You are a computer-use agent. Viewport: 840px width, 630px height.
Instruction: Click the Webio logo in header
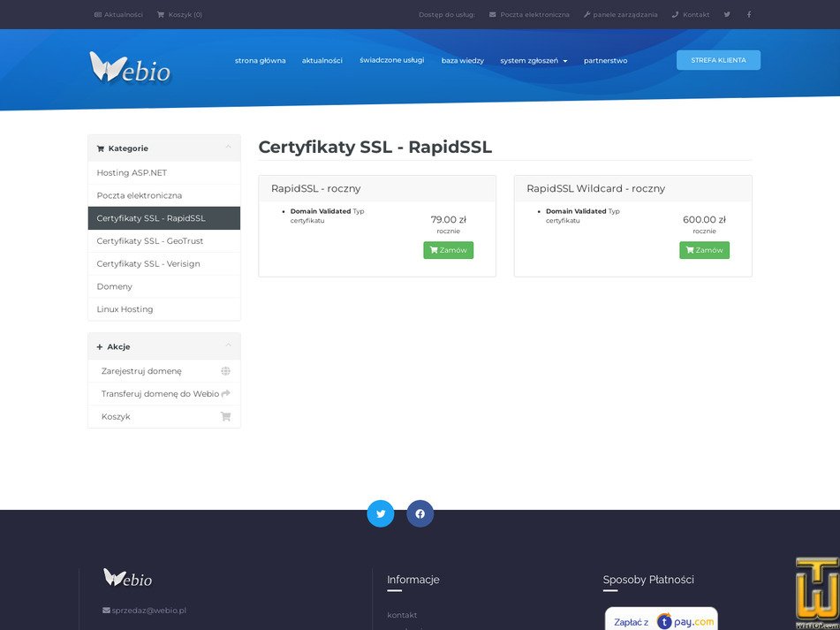click(130, 67)
